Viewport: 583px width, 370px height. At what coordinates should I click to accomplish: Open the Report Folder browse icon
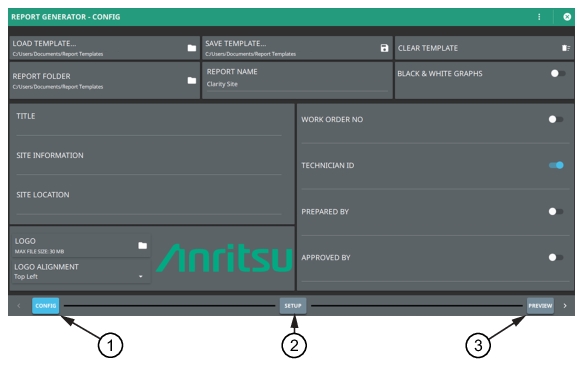point(191,80)
